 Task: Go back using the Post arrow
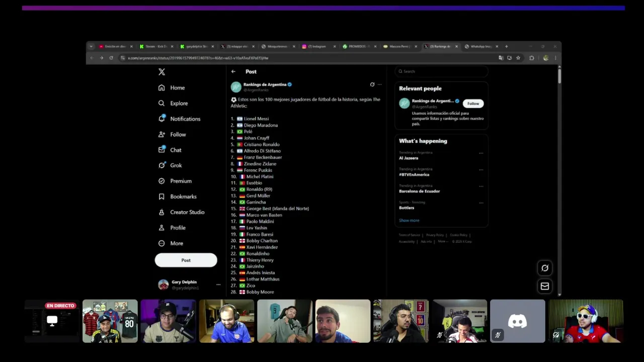pyautogui.click(x=233, y=71)
